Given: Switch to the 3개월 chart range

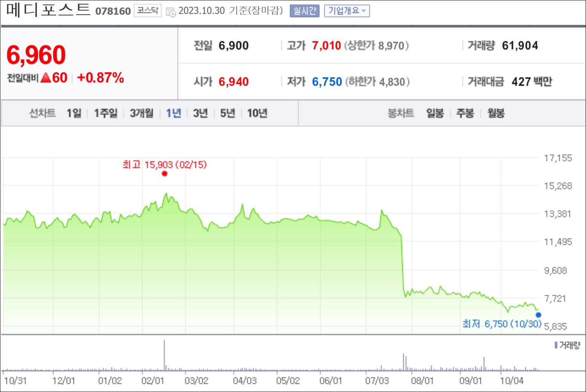Looking at the screenshot, I should 142,113.
